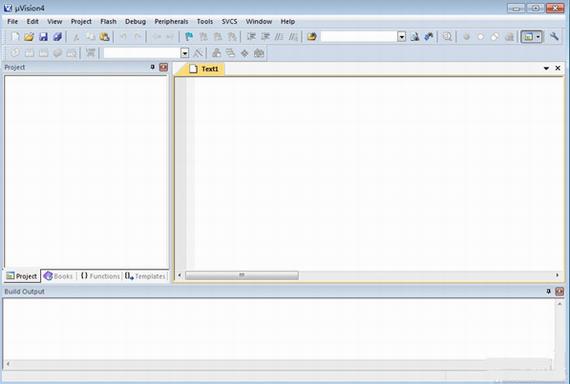Save the current file with floppy icon

[43, 37]
